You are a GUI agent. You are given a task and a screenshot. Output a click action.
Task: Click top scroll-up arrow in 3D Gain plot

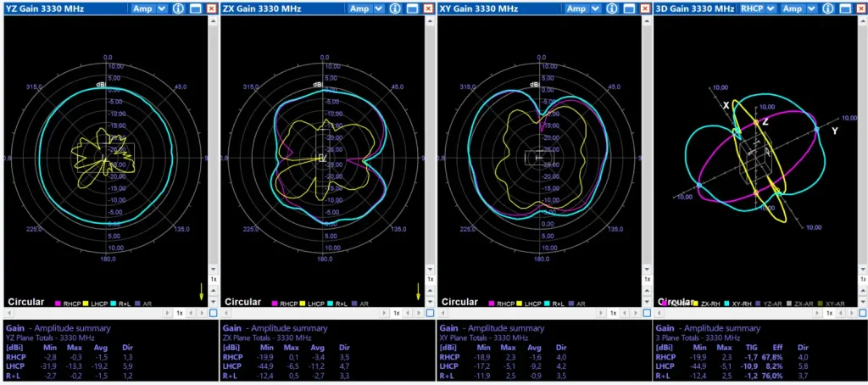point(863,20)
